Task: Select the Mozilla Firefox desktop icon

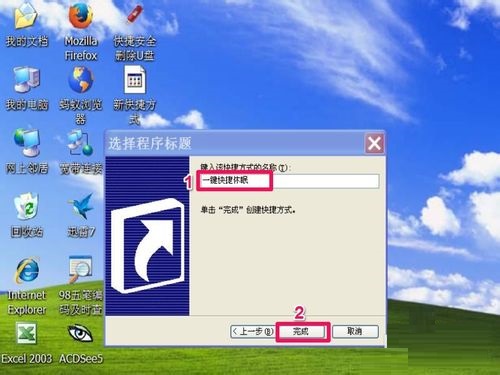Action: point(81,16)
